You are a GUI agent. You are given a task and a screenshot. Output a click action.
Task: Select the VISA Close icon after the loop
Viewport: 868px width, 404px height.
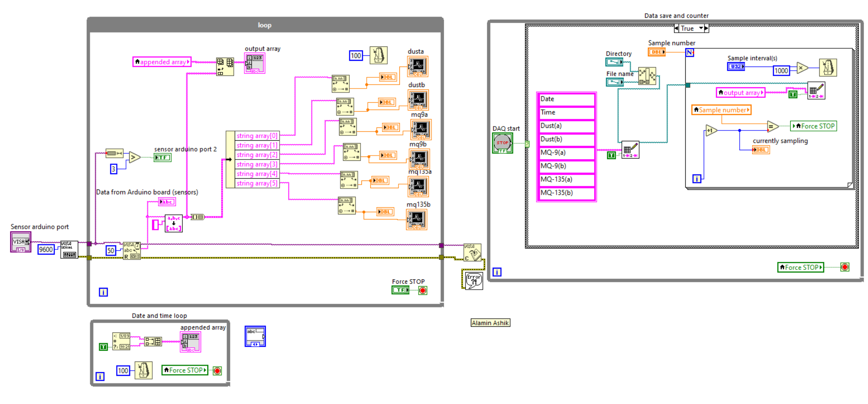click(x=472, y=252)
